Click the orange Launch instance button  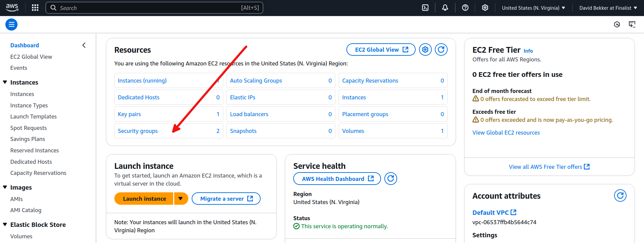click(x=144, y=199)
